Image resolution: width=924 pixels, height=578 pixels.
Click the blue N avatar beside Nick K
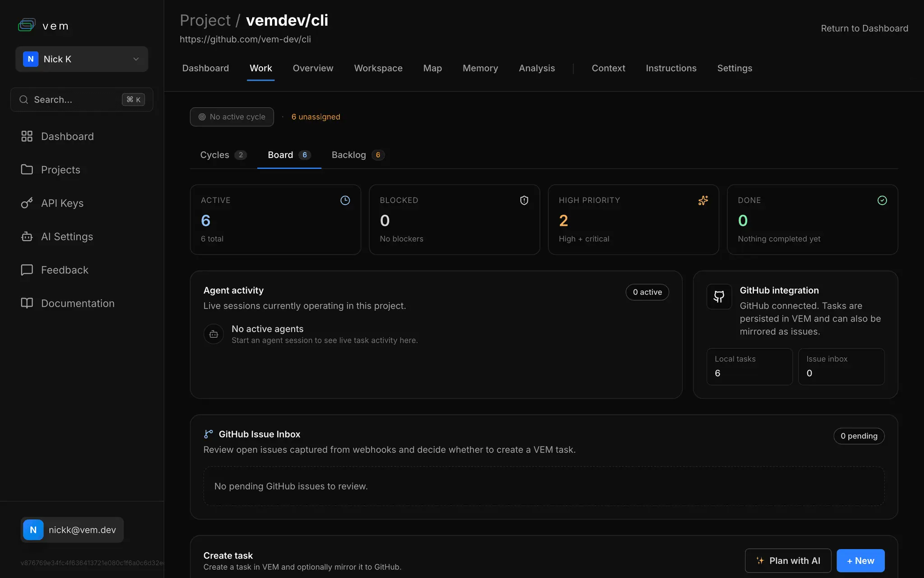[31, 59]
